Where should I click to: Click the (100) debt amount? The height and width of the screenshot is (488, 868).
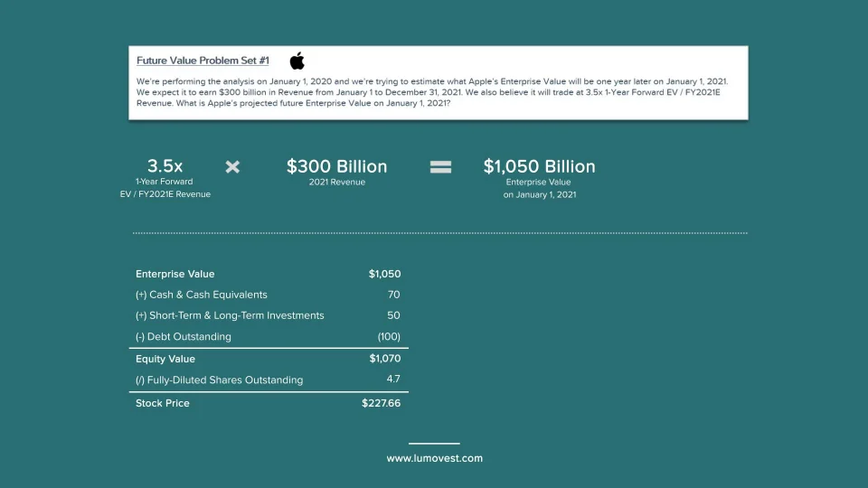(x=389, y=337)
